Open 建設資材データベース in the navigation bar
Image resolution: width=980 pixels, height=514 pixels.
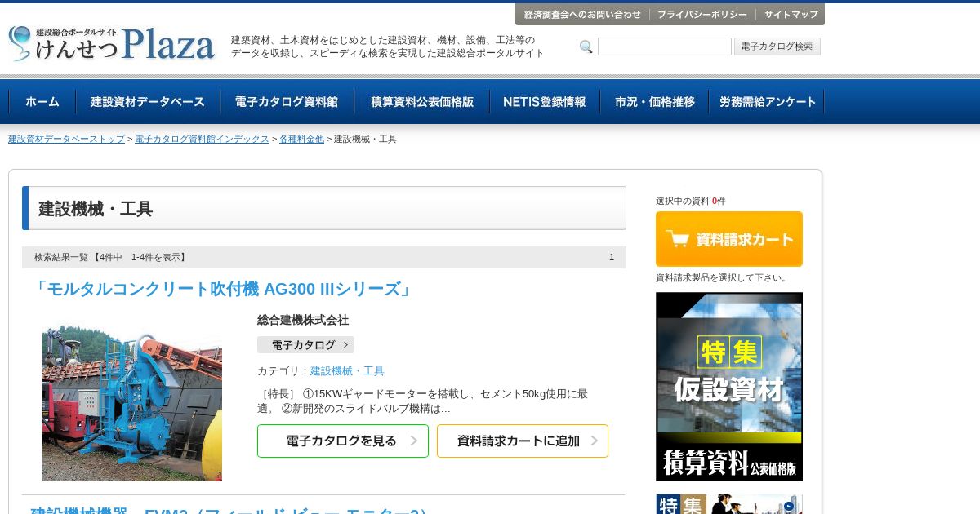pyautogui.click(x=148, y=102)
